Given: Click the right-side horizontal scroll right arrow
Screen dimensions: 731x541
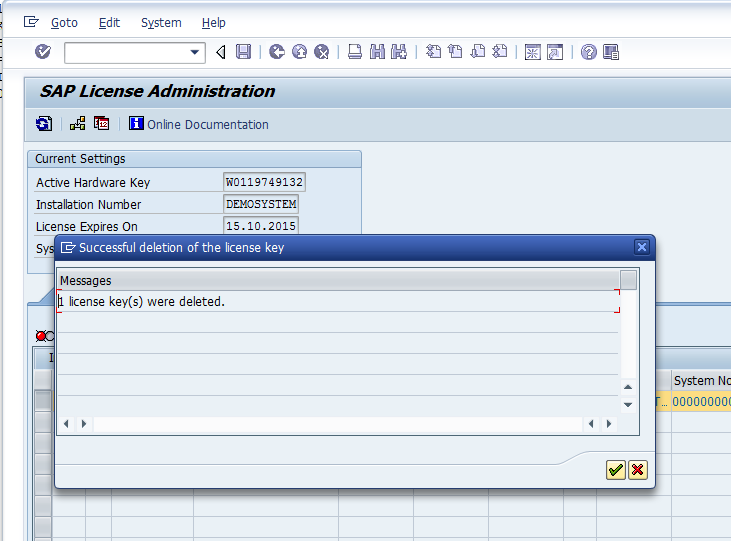Looking at the screenshot, I should 609,423.
